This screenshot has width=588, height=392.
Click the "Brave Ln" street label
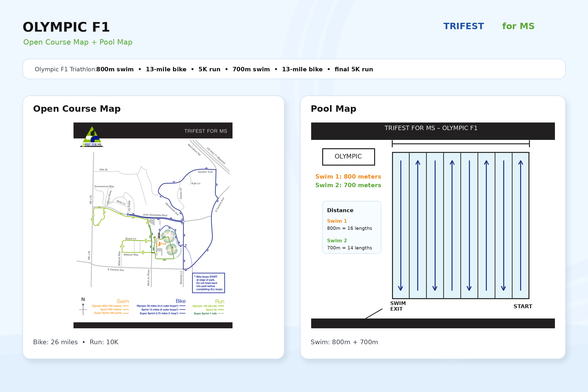[x=131, y=238]
